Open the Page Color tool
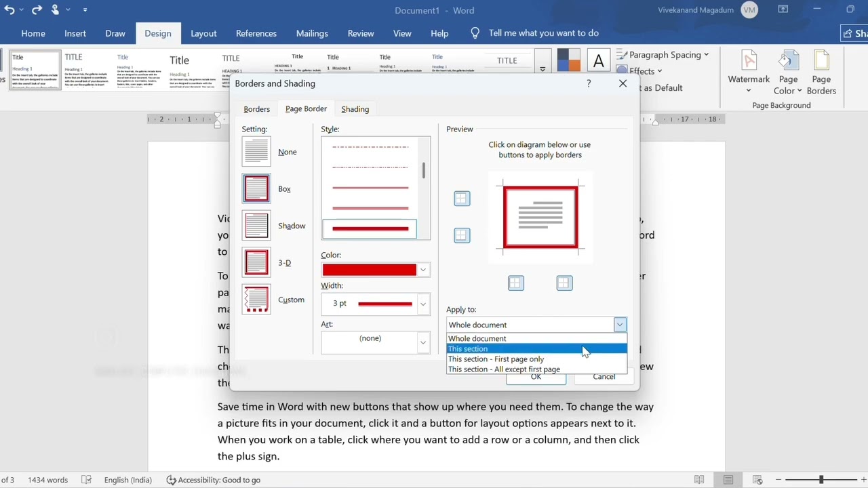Screen dimensions: 868x488 click(788, 73)
